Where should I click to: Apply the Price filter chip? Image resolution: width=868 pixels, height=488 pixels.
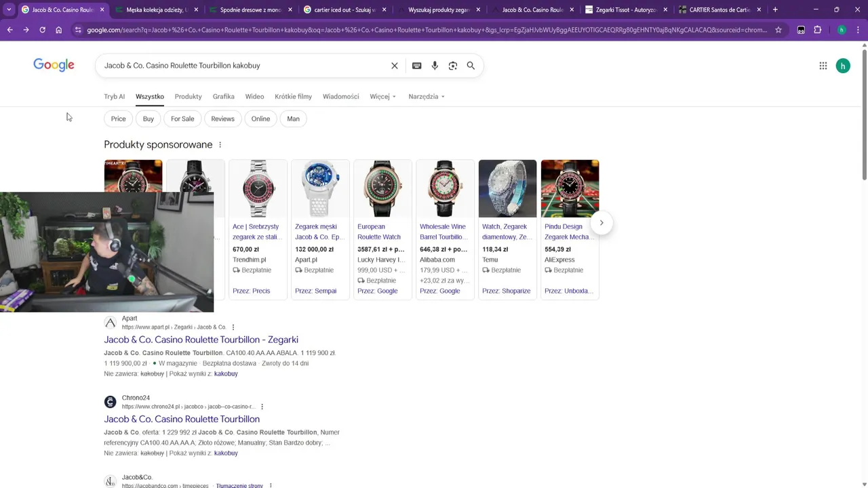[x=118, y=119]
